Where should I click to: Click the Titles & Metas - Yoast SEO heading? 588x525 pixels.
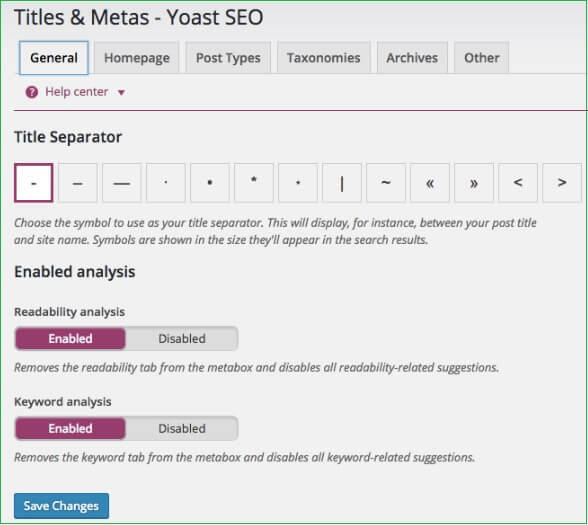coord(139,17)
